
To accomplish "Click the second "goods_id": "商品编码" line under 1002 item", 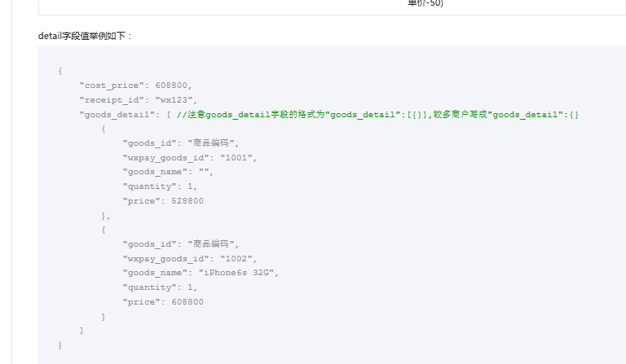I will point(180,244).
